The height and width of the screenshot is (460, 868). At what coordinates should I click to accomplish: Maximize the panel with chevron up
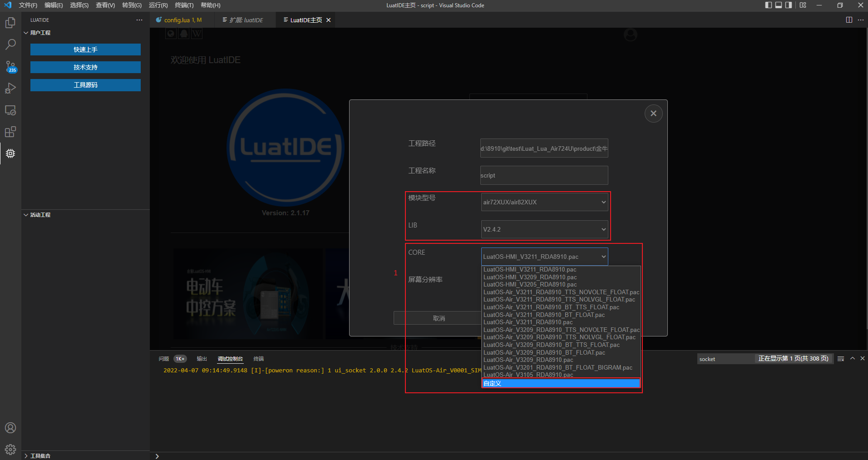pyautogui.click(x=853, y=359)
